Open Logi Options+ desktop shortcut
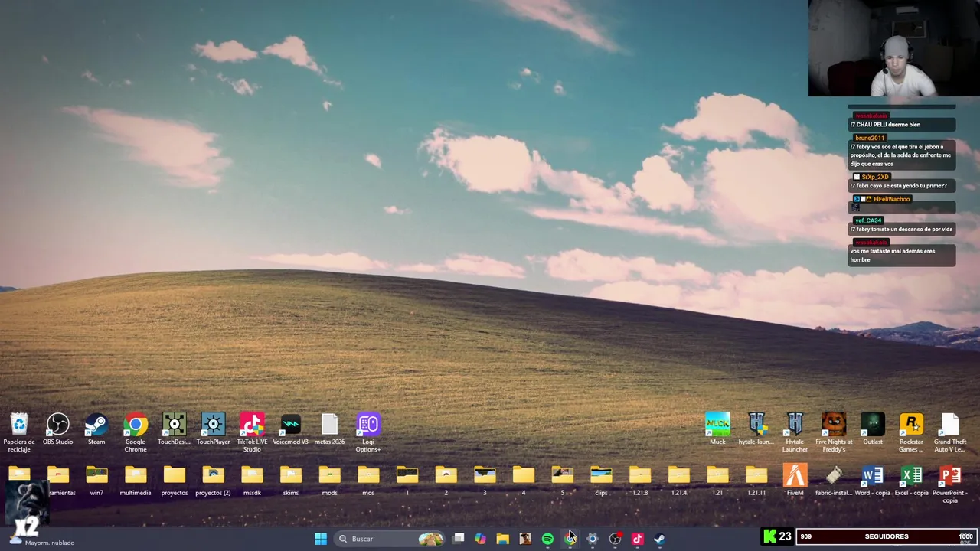This screenshot has height=551, width=980. 368,432
